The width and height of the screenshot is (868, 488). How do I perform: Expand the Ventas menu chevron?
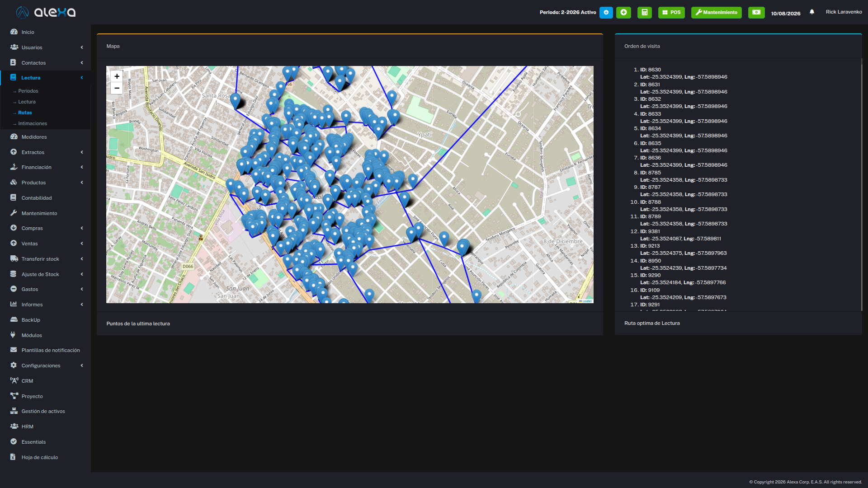82,244
